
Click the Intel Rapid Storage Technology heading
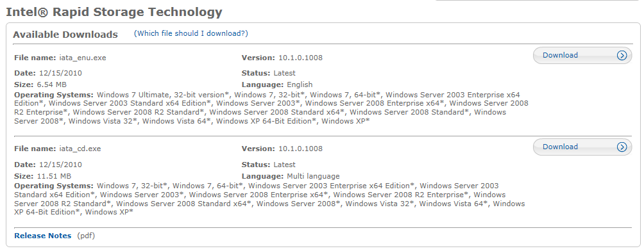[114, 12]
